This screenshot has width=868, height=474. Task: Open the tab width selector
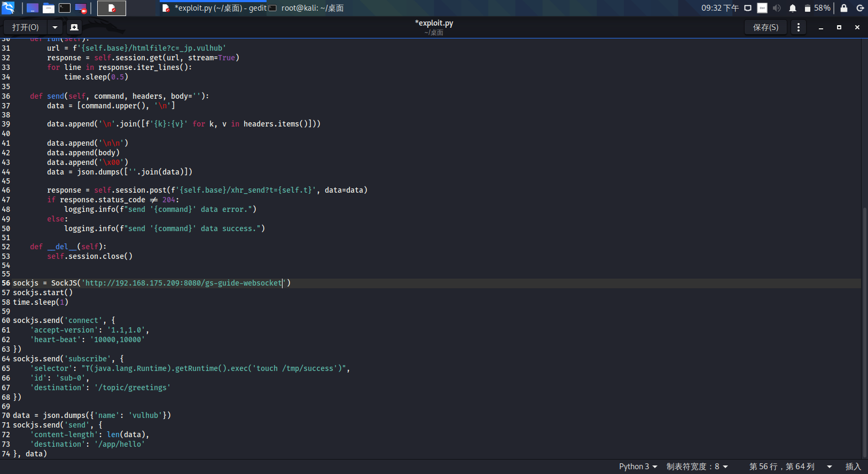697,467
